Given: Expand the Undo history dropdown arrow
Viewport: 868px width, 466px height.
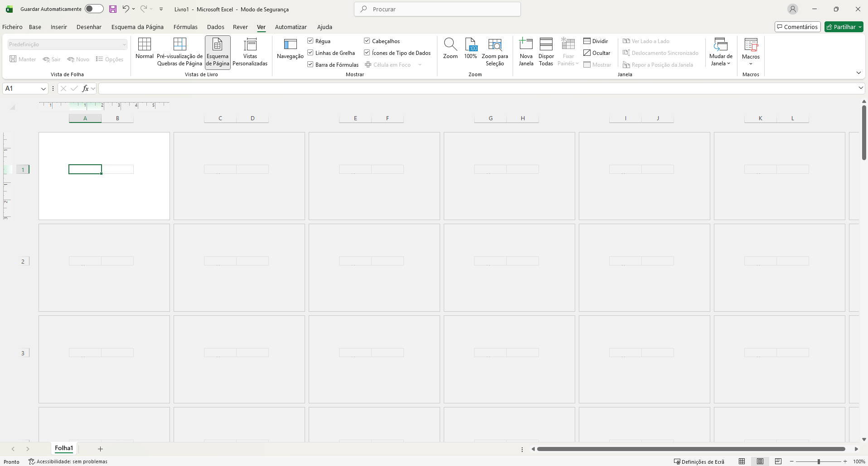Looking at the screenshot, I should (134, 9).
